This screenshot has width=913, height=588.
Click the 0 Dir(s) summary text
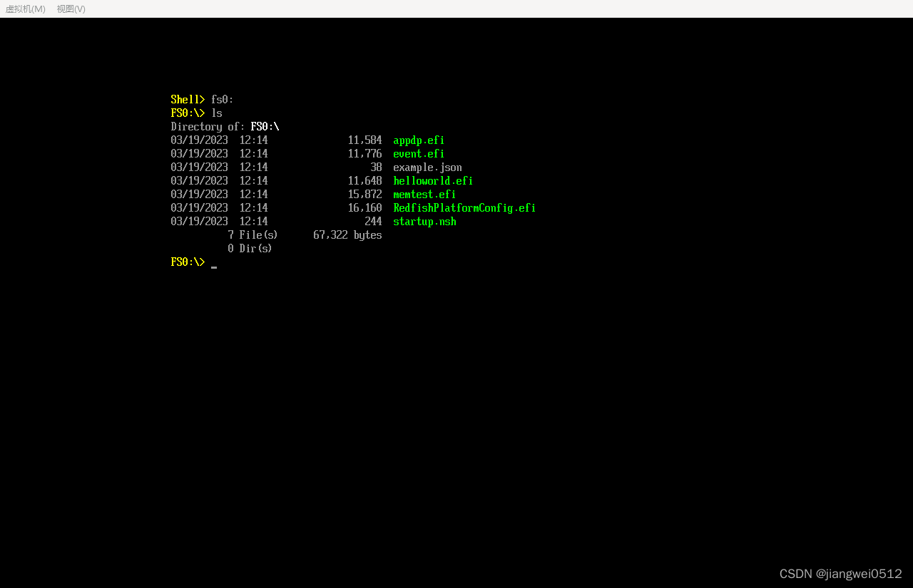(x=250, y=248)
